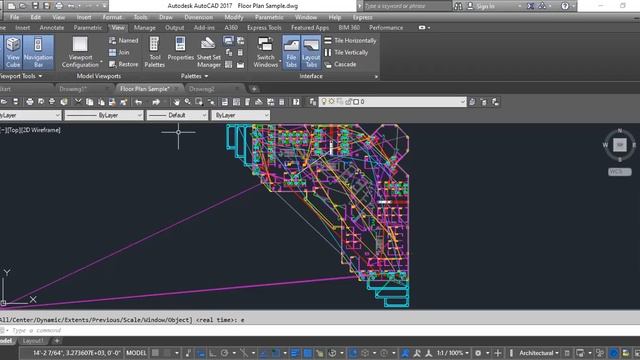Click the Plot printer icon in toolbar
The height and width of the screenshot is (360, 640).
point(30,102)
